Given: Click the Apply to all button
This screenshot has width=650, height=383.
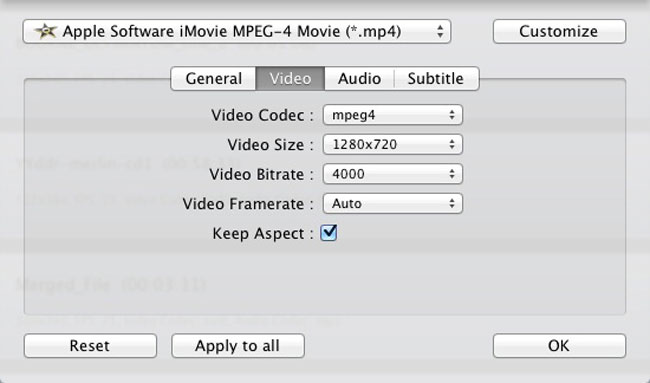Looking at the screenshot, I should coord(238,346).
